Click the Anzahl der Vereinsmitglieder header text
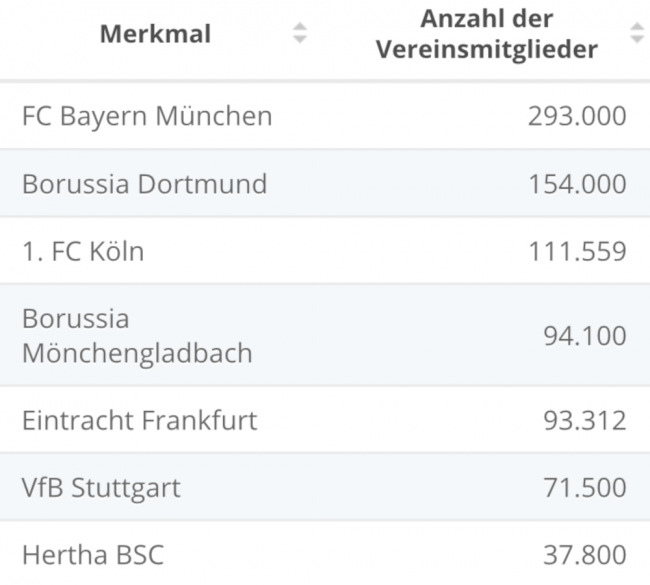This screenshot has height=585, width=650. point(487,34)
